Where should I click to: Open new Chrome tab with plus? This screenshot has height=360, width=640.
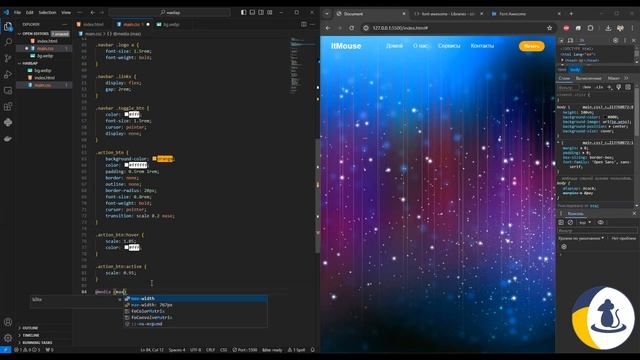tap(571, 14)
